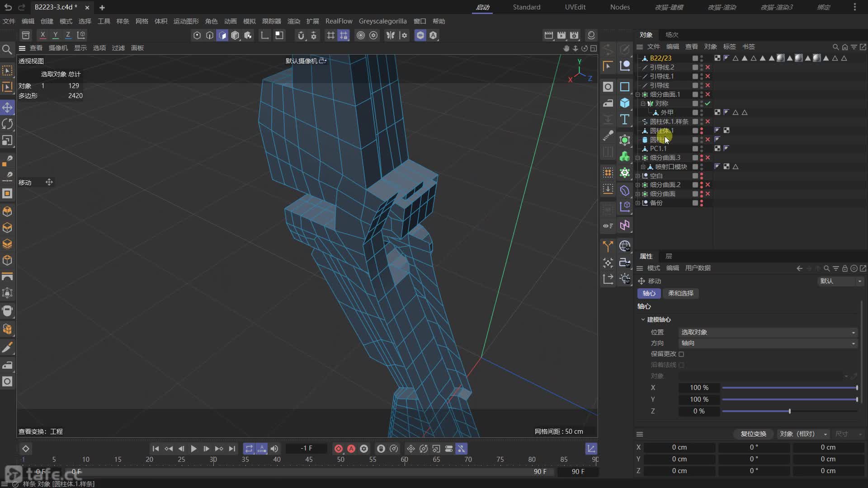The image size is (868, 488).
Task: Switch to the 柔和选择 tab
Action: tap(680, 293)
